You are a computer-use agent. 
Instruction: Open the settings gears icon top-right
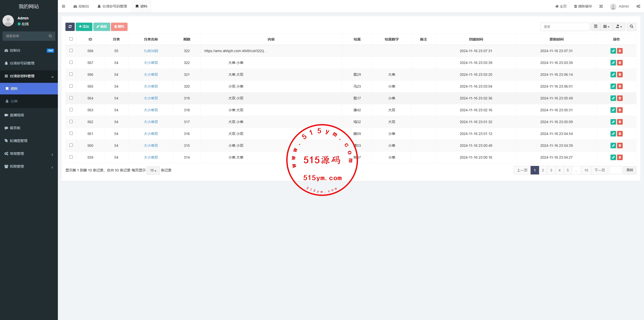click(x=638, y=6)
